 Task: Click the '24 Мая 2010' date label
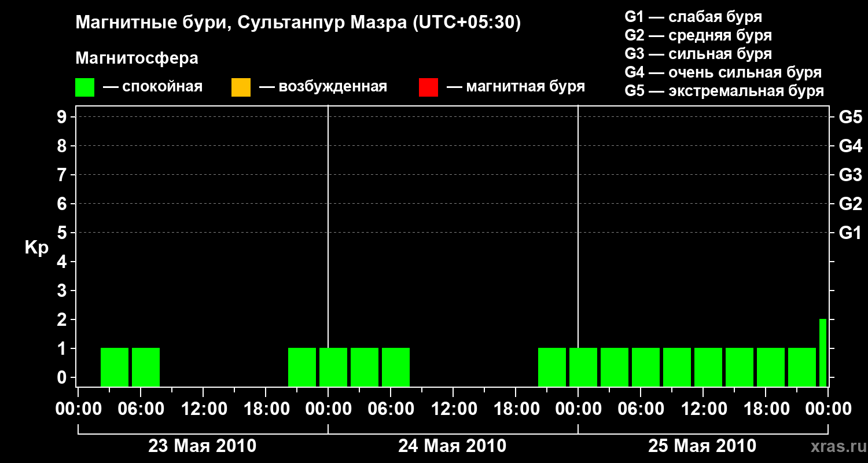453,446
